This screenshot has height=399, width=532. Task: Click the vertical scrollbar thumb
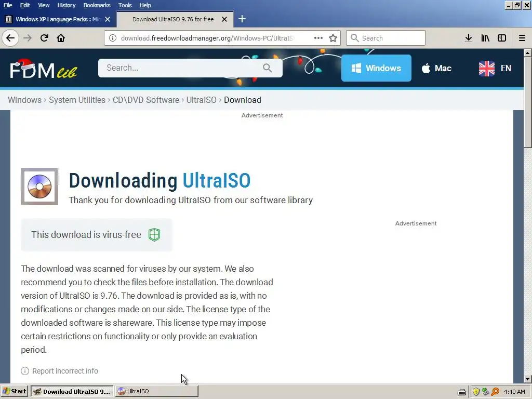pyautogui.click(x=528, y=102)
